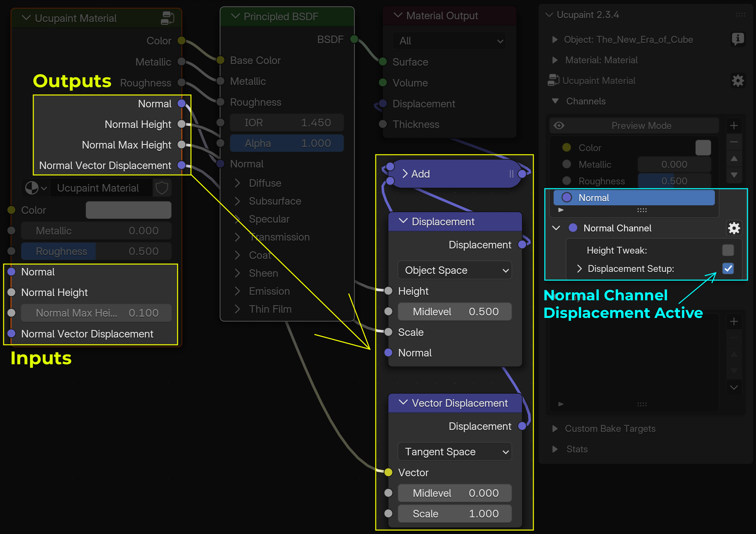The height and width of the screenshot is (534, 756).
Task: Click the panel drag-handle dots in Ucupaint header
Action: [741, 15]
